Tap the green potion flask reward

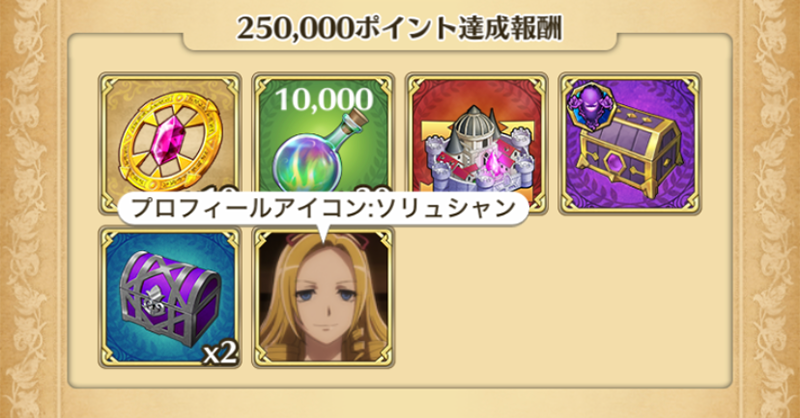[323, 143]
